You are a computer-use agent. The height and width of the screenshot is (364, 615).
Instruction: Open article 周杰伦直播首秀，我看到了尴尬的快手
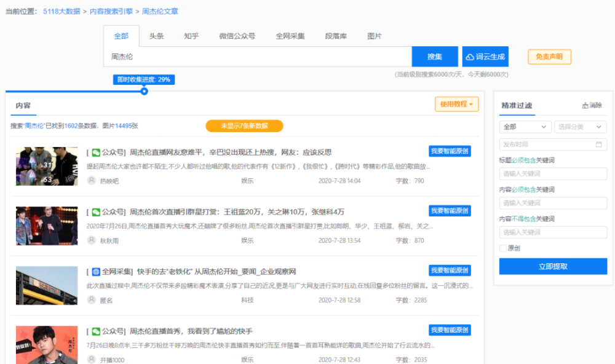coord(191,331)
